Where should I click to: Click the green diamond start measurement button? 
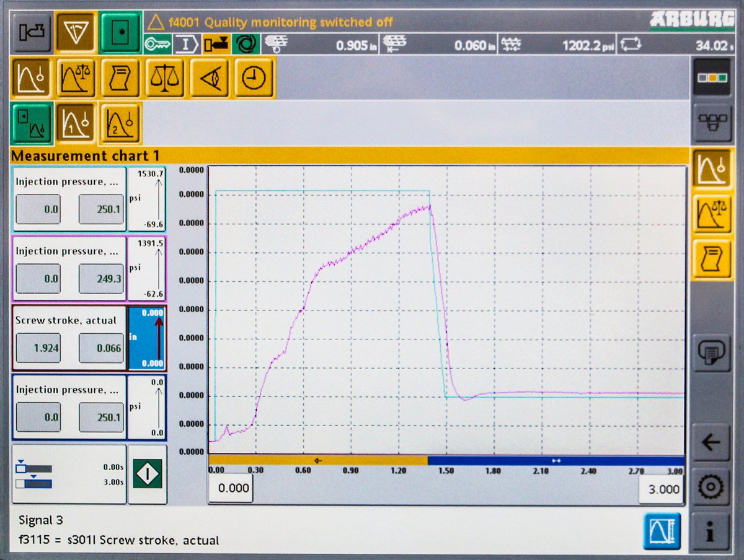[x=148, y=474]
